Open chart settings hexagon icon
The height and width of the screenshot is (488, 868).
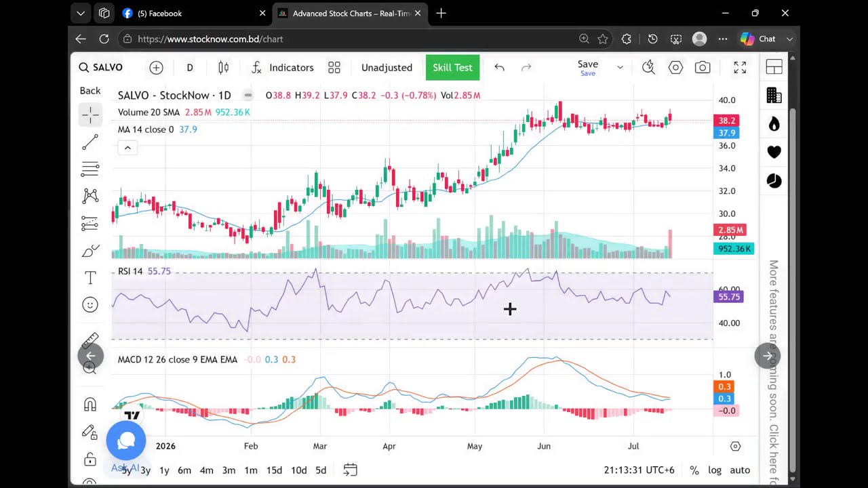click(675, 67)
